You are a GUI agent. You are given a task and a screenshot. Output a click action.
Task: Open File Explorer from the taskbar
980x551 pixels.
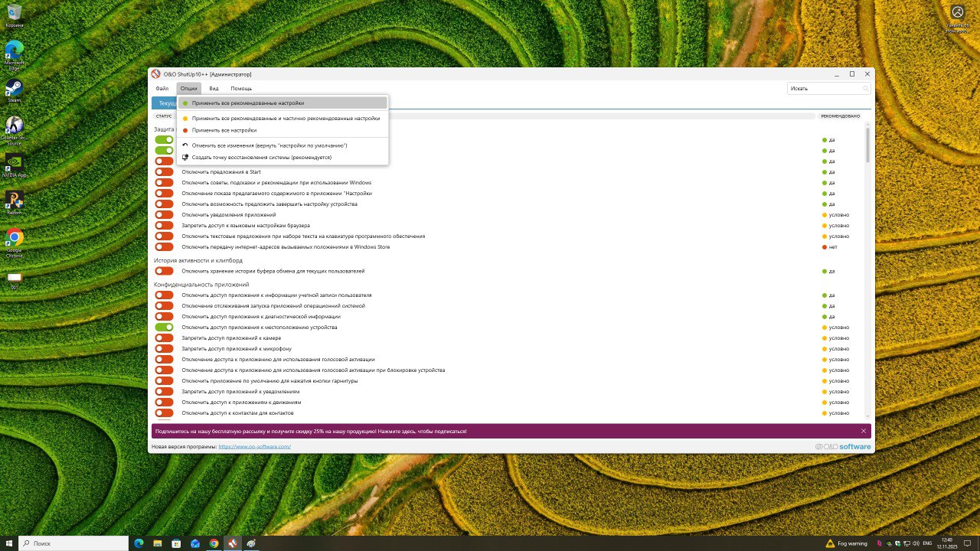[x=157, y=543]
